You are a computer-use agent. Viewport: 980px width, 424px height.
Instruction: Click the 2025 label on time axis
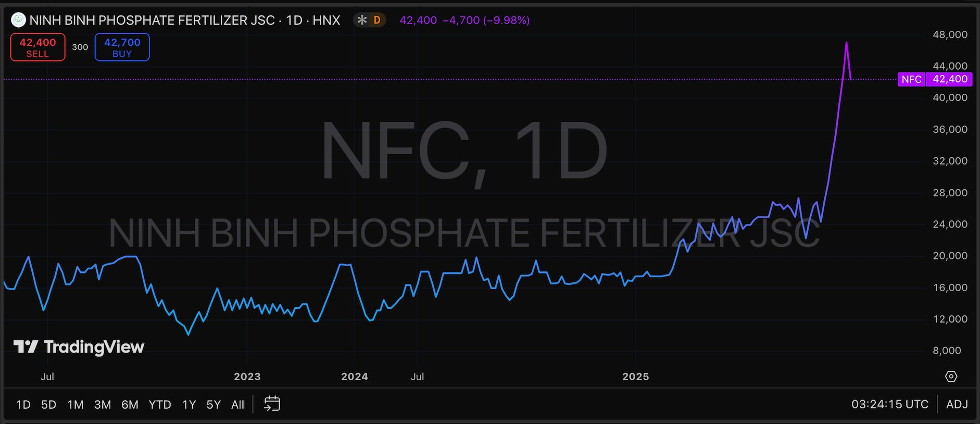(635, 377)
